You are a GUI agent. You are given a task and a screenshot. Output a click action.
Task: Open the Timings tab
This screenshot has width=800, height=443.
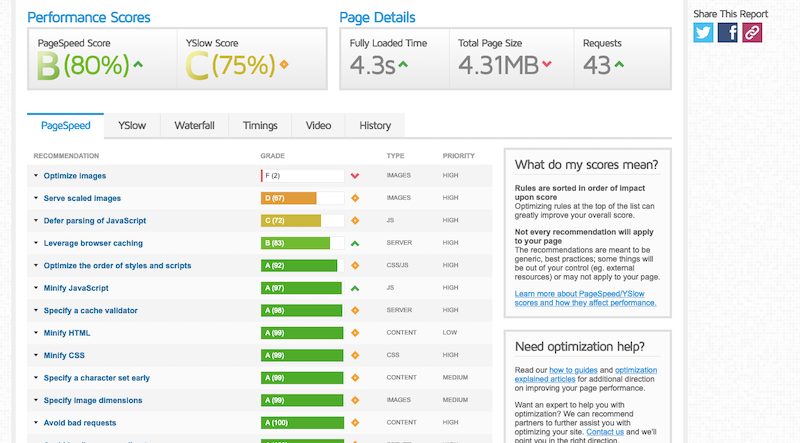260,126
